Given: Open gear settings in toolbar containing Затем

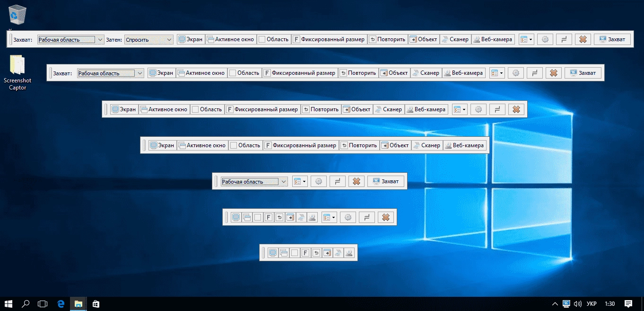Looking at the screenshot, I should [545, 39].
